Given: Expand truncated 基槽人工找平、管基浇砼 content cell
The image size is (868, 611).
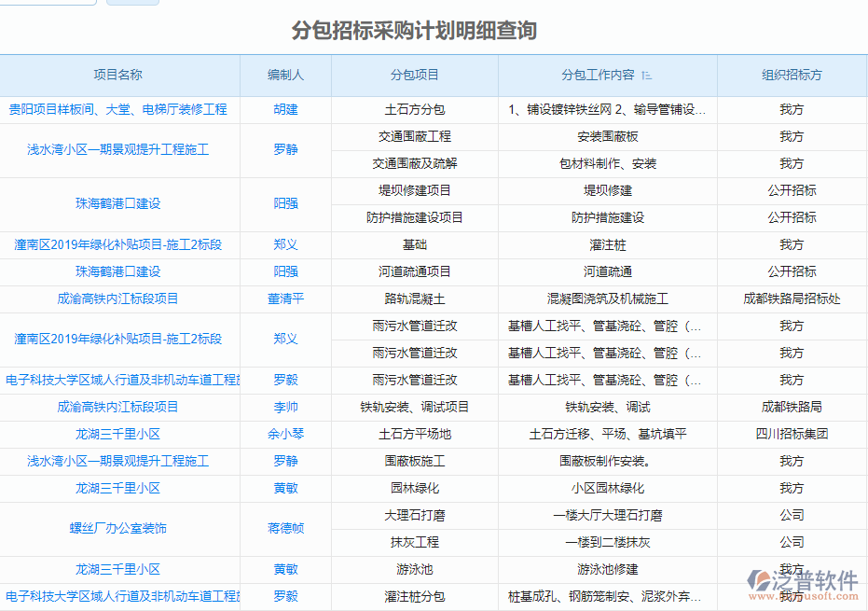Looking at the screenshot, I should (603, 326).
